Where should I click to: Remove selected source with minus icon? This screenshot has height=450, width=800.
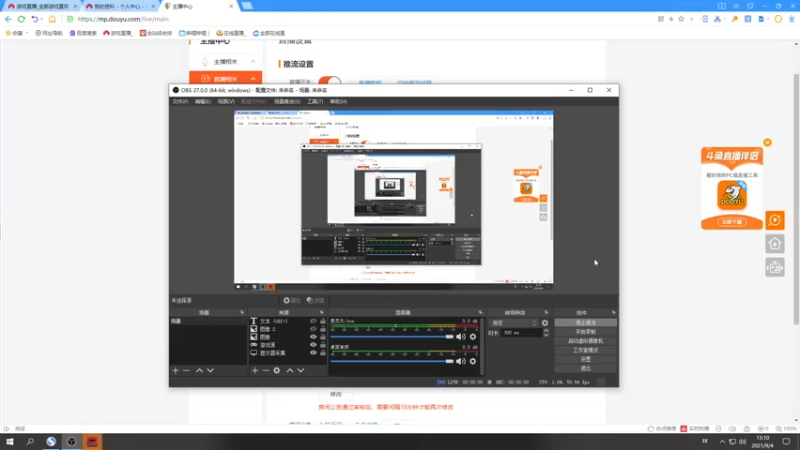tap(266, 370)
